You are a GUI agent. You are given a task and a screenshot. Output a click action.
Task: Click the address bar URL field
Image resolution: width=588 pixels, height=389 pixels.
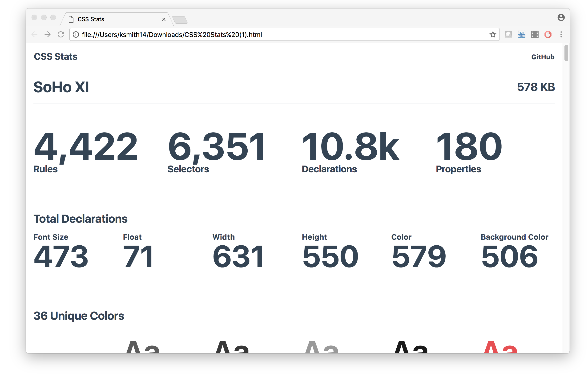point(284,34)
